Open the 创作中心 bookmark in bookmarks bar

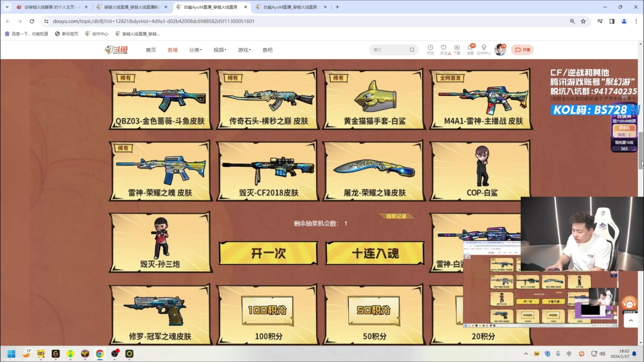97,34
